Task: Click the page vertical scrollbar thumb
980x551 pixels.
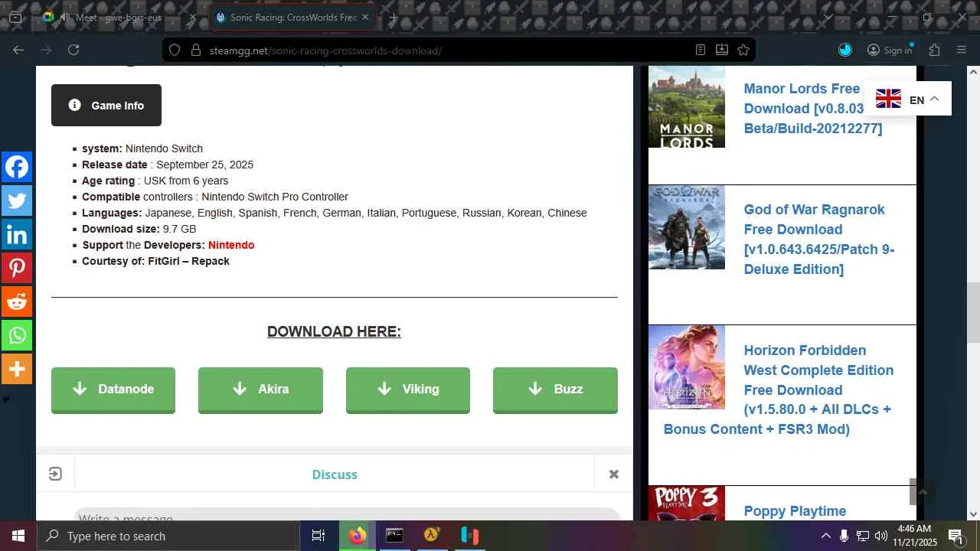Action: point(973,312)
